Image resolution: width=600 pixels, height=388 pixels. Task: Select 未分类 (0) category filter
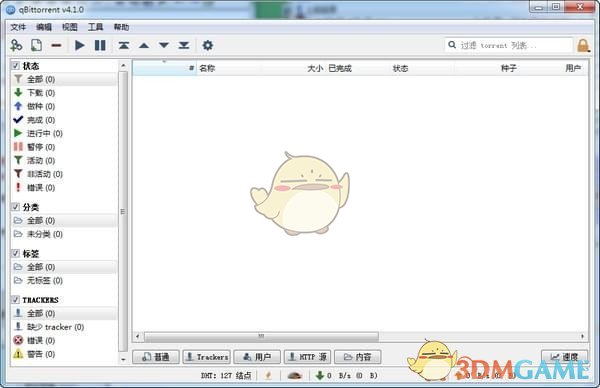pyautogui.click(x=64, y=234)
